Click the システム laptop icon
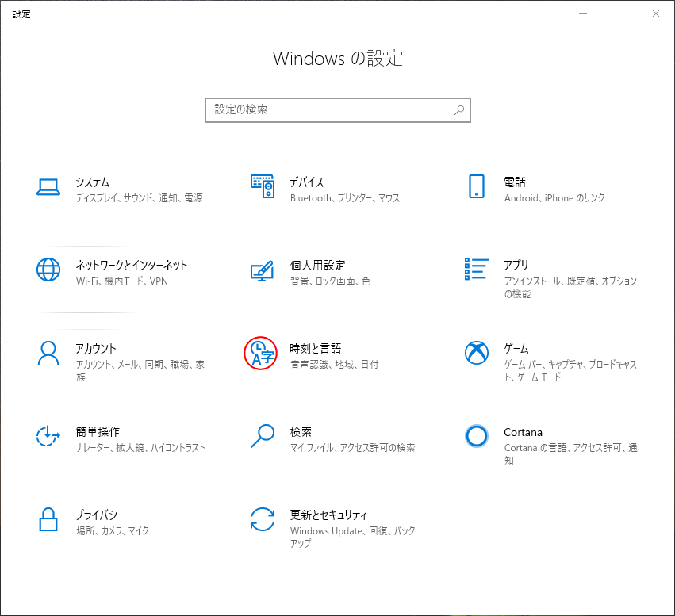 (x=48, y=187)
